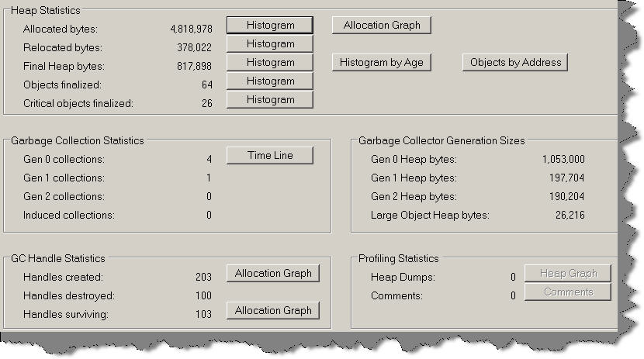Open Histogram for Allocated bytes
The image size is (644, 359).
click(x=270, y=25)
